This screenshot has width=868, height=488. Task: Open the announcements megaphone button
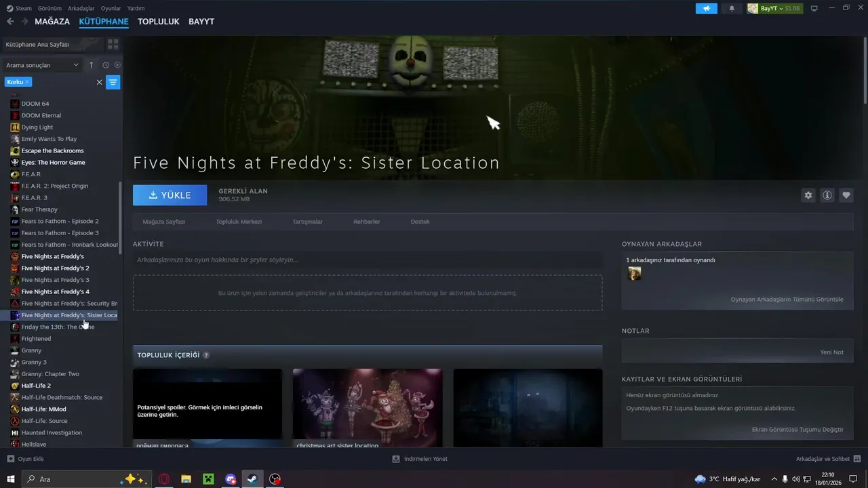[706, 8]
